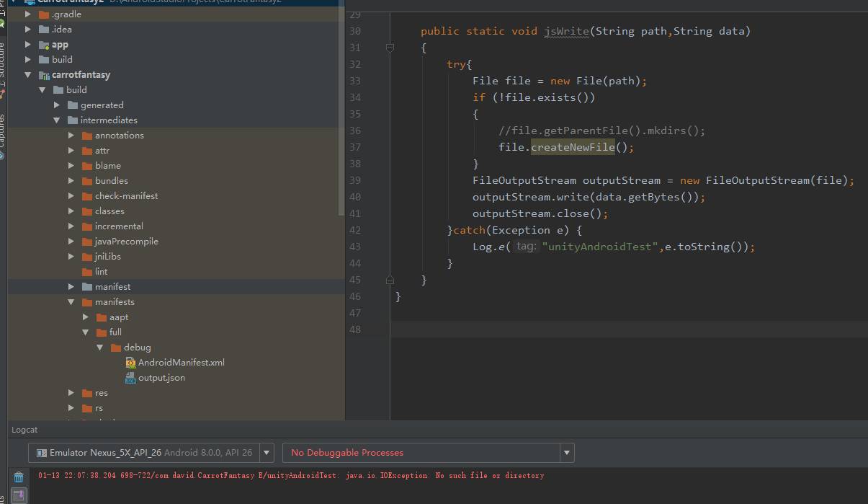Image resolution: width=868 pixels, height=504 pixels.
Task: Click the jsWrite method name
Action: click(567, 31)
